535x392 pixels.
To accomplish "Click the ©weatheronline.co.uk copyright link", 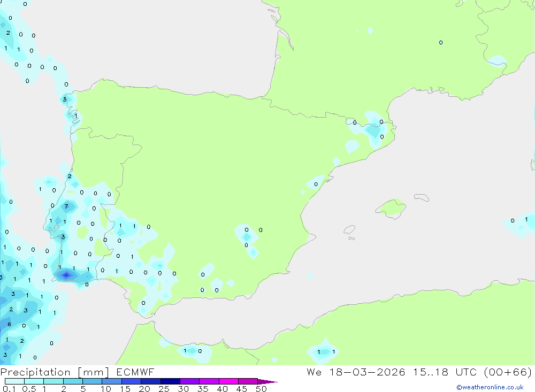I will tap(490, 387).
